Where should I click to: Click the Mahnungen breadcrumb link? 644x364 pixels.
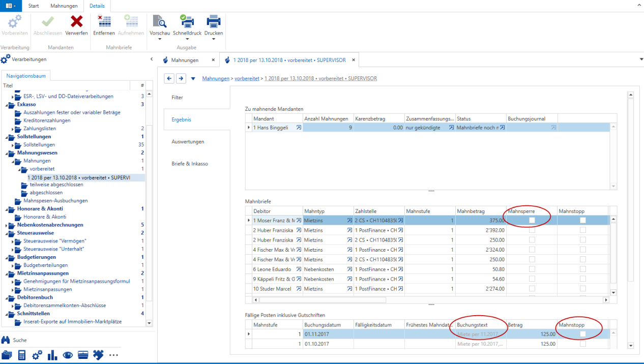[216, 79]
